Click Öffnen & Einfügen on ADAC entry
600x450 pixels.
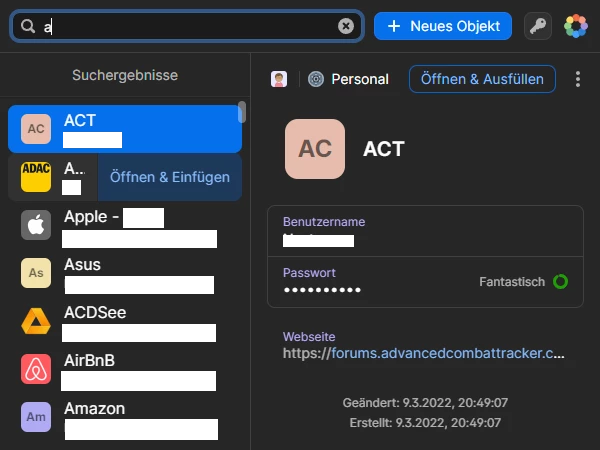click(170, 177)
